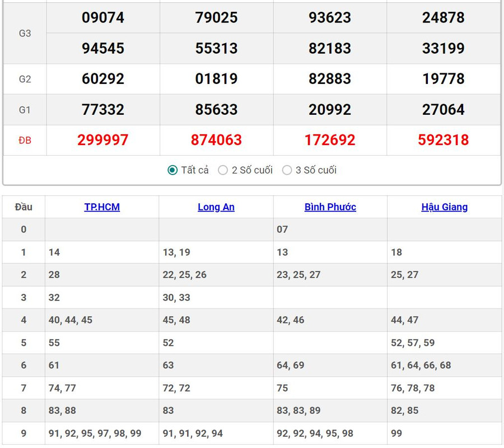The height and width of the screenshot is (448, 504).
Task: Select the red number 592318
Action: [443, 140]
